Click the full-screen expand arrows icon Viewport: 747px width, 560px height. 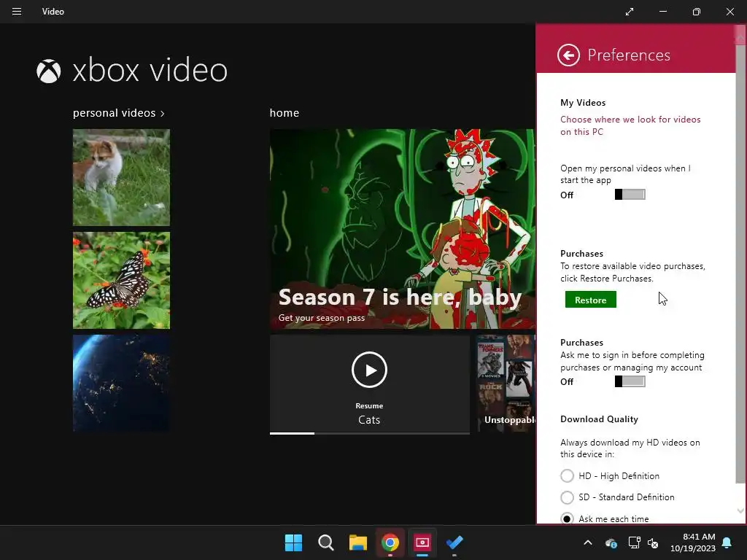pos(630,12)
